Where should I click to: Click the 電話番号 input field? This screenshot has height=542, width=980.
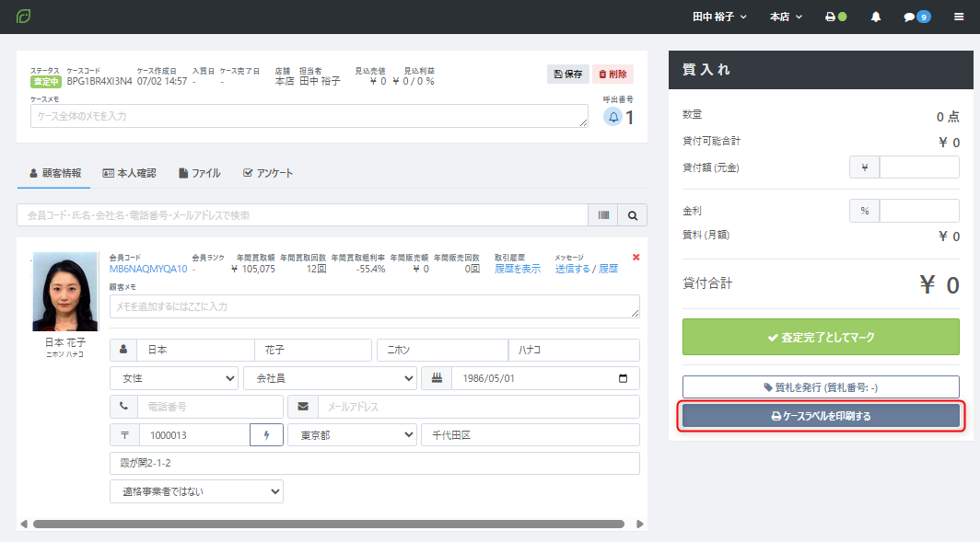pos(210,407)
